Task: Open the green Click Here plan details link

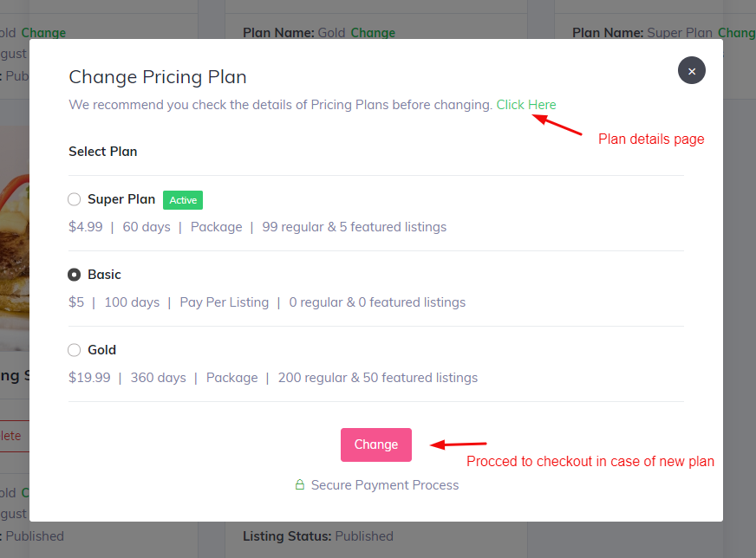Action: point(526,105)
